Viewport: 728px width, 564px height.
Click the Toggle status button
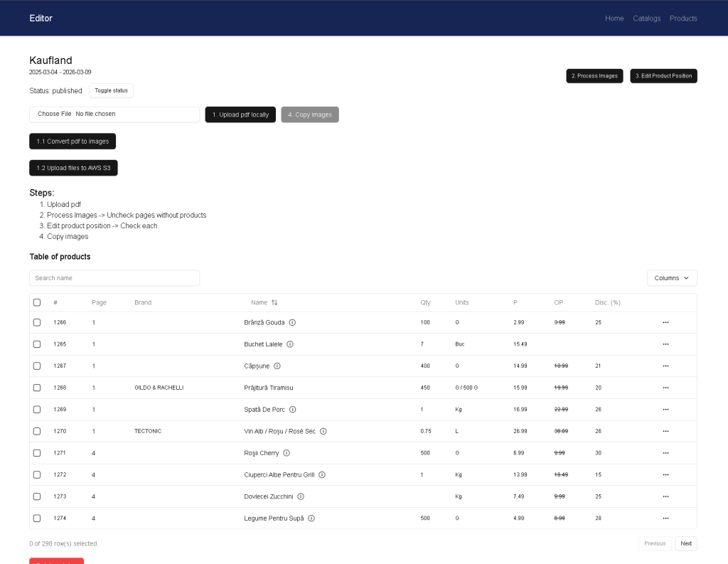(x=111, y=91)
